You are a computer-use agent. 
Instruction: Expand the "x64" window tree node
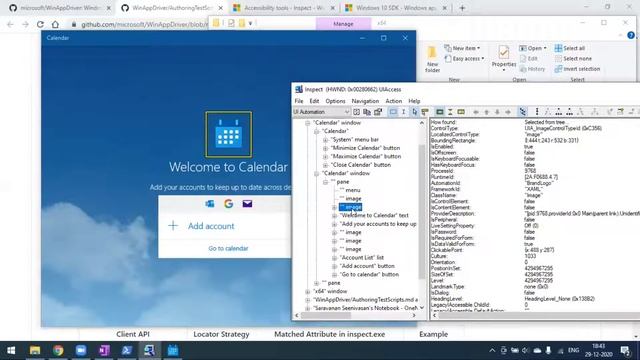coord(308,291)
